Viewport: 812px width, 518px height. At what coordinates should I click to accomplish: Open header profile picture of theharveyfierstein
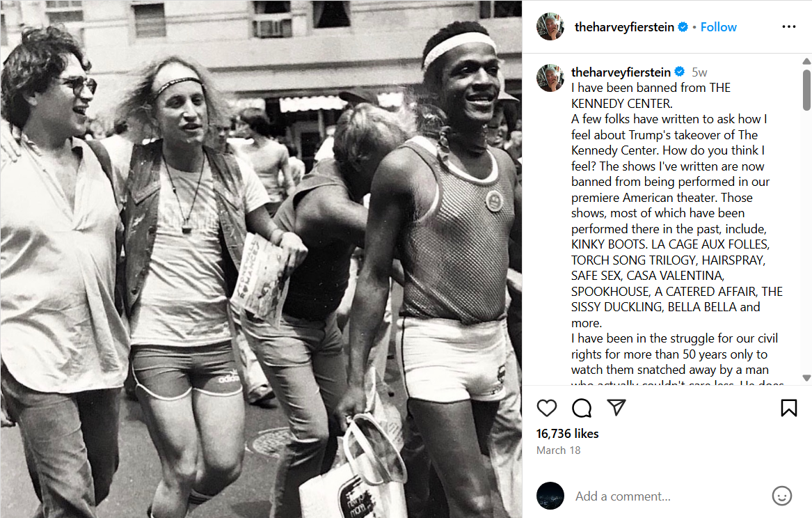[550, 26]
